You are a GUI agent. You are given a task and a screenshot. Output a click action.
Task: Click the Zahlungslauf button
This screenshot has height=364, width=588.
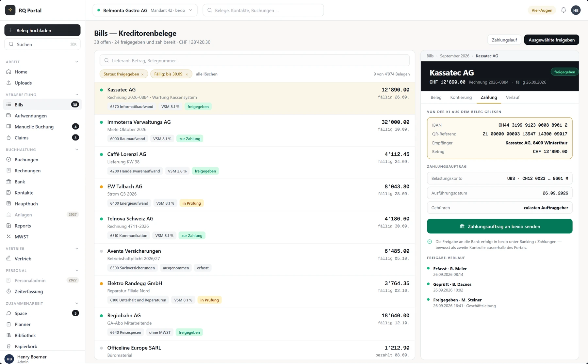[x=504, y=40]
